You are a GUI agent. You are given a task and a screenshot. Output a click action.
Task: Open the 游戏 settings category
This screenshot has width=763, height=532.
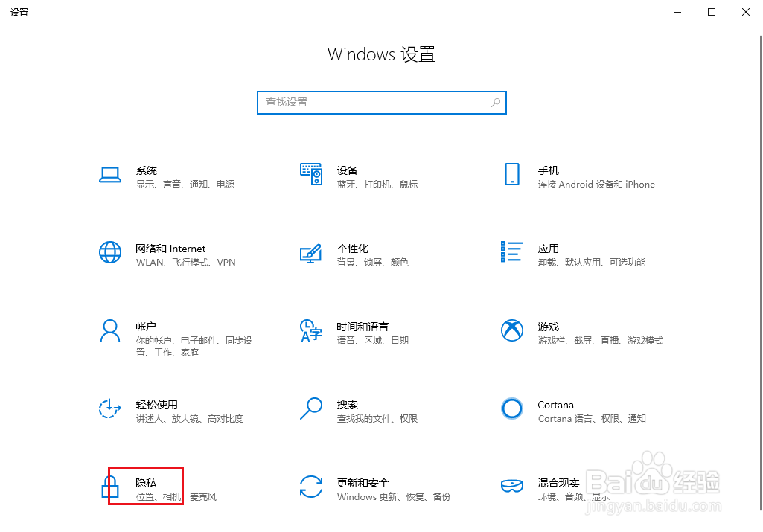(549, 327)
